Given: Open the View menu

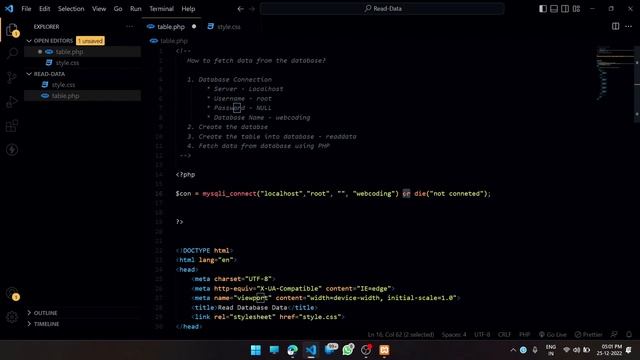Looking at the screenshot, I should click(x=99, y=9).
